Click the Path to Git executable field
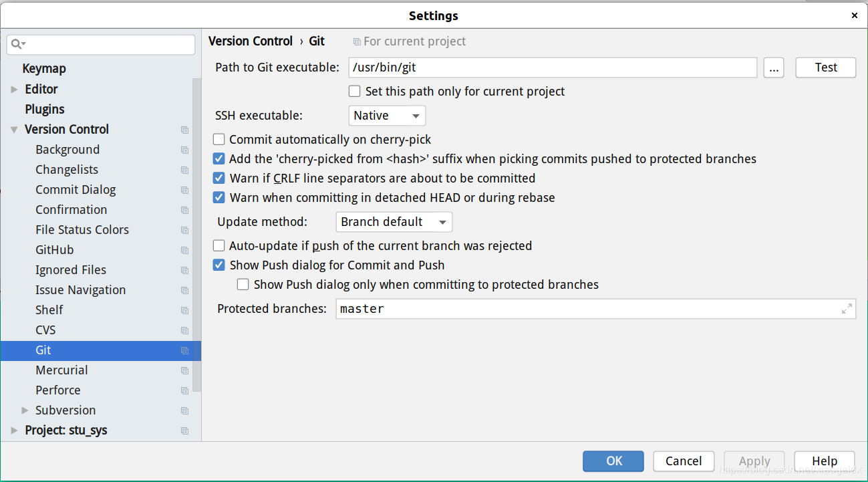 pos(553,68)
